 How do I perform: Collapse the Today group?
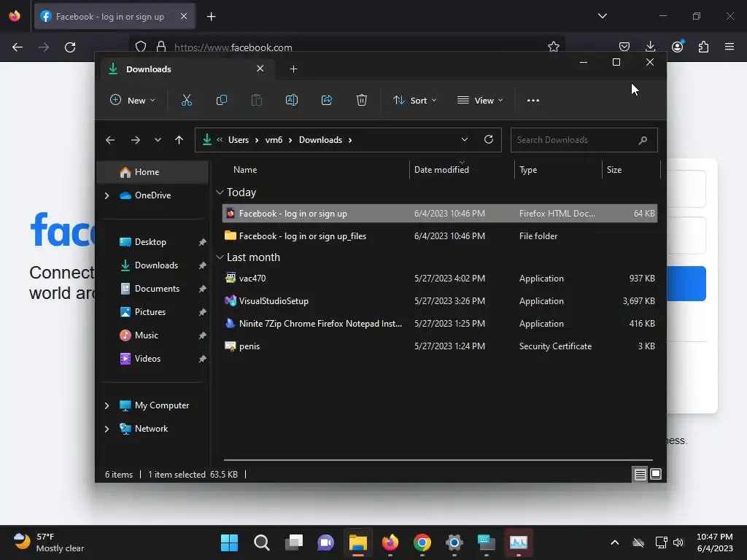pos(220,192)
